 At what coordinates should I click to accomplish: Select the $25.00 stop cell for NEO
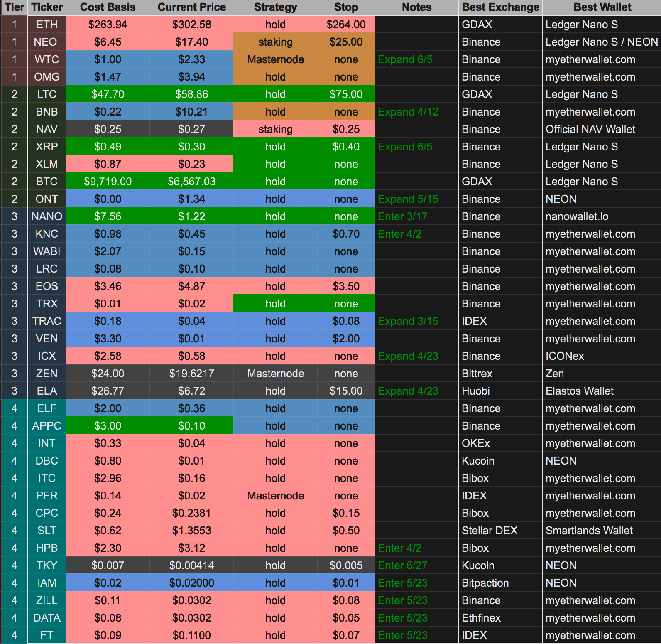point(346,42)
